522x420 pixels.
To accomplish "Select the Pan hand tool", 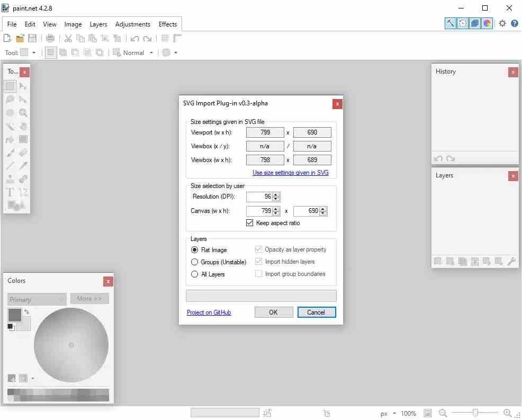I will tap(23, 126).
